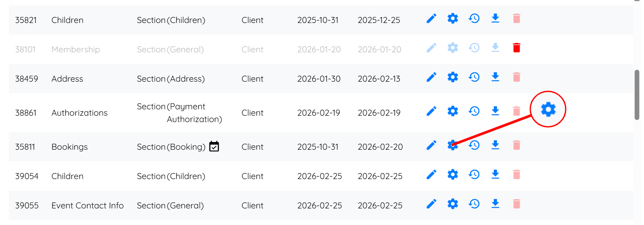The height and width of the screenshot is (225, 644).
Task: Open settings gear for Bookings row 35811
Action: 453,145
